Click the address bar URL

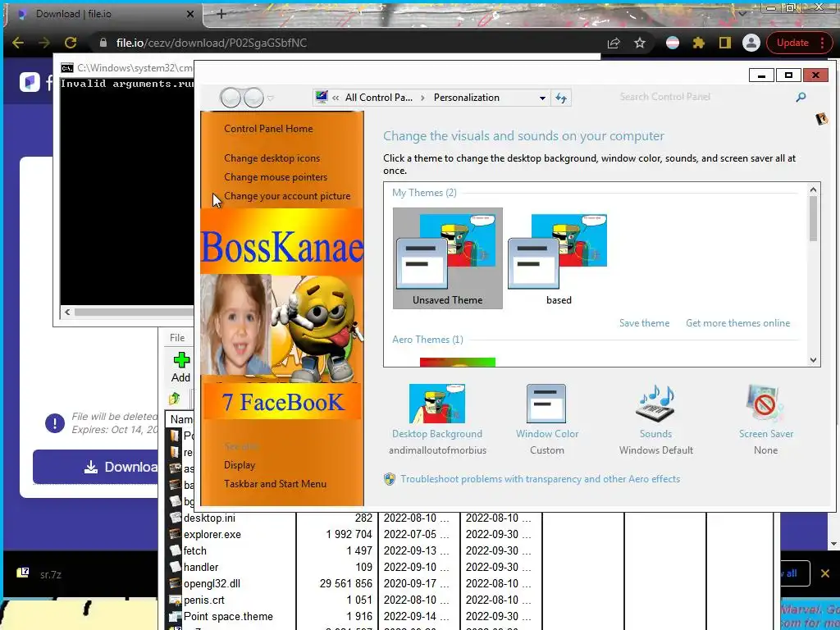(212, 43)
